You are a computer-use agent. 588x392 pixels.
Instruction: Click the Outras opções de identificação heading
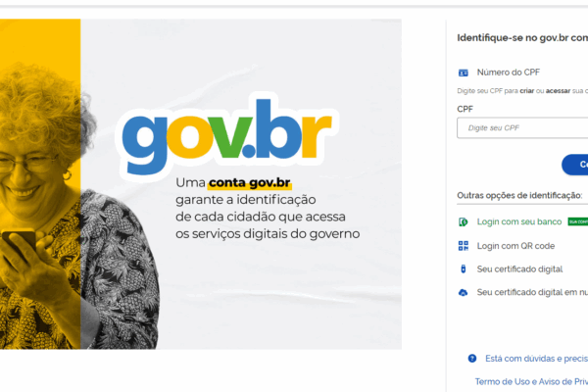point(519,195)
